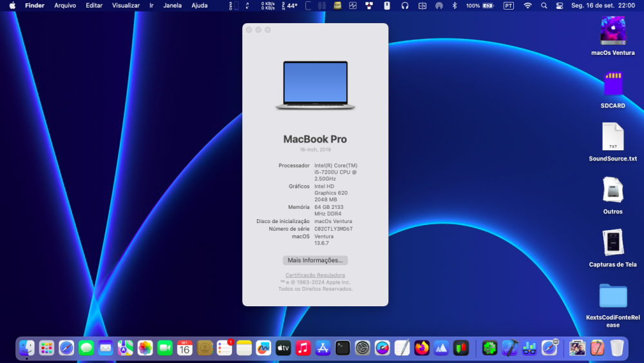644x363 pixels.
Task: Launch Firefox from the Dock
Action: [421, 348]
